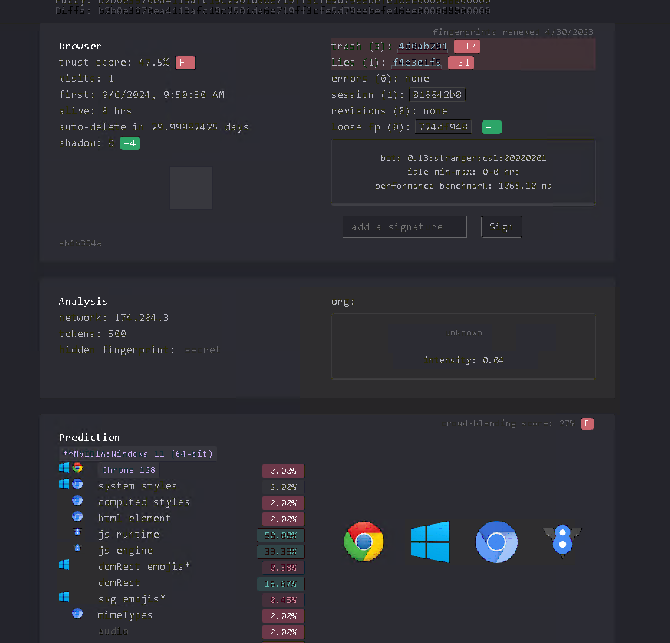This screenshot has height=643, width=670.
Task: Click the Chromium icon next to mimeTypes
Action: (x=78, y=614)
